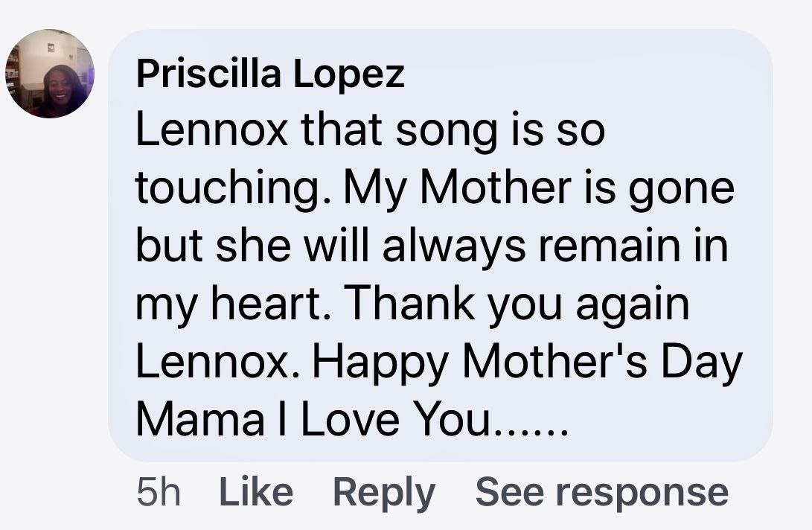Like Priscilla Lopez's comment
The width and height of the screenshot is (812, 530).
pyautogui.click(x=255, y=492)
